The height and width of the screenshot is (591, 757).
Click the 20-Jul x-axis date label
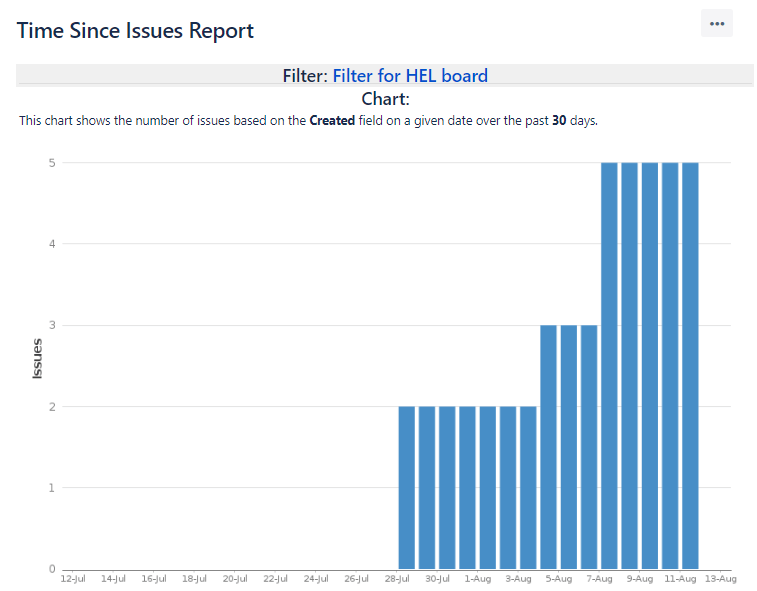235,579
